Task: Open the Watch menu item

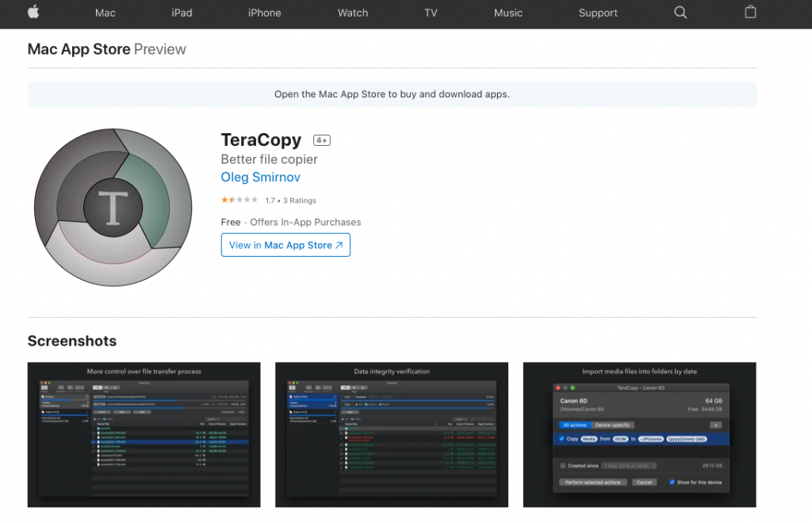Action: point(353,13)
